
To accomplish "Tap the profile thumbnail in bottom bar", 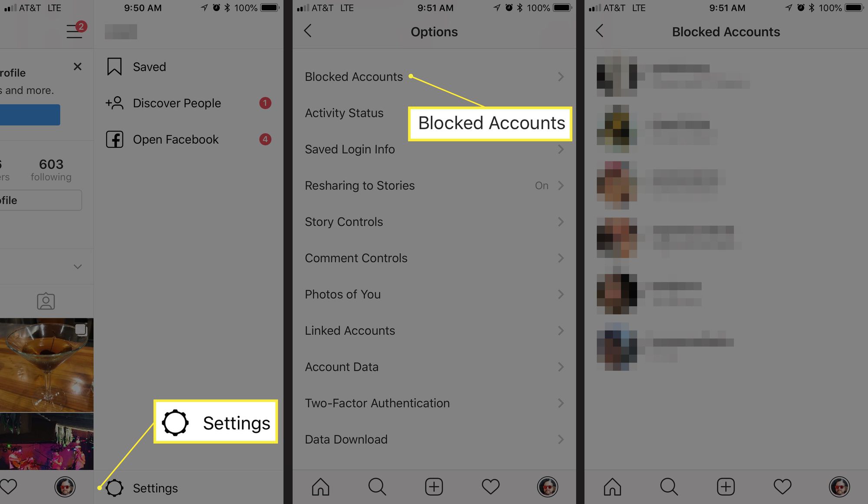I will [x=65, y=487].
